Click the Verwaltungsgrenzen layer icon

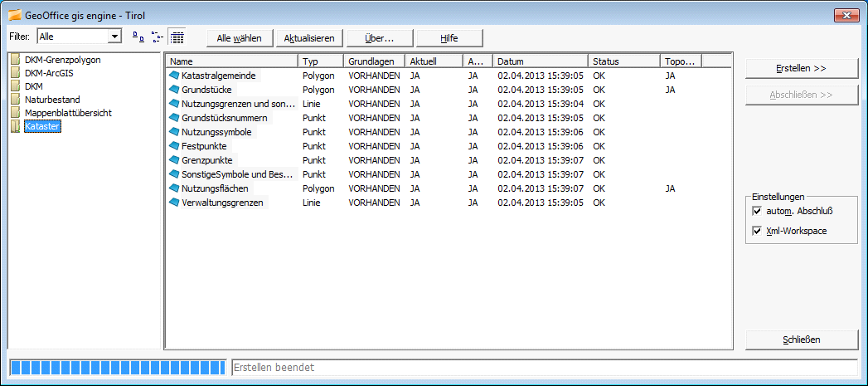coord(174,203)
